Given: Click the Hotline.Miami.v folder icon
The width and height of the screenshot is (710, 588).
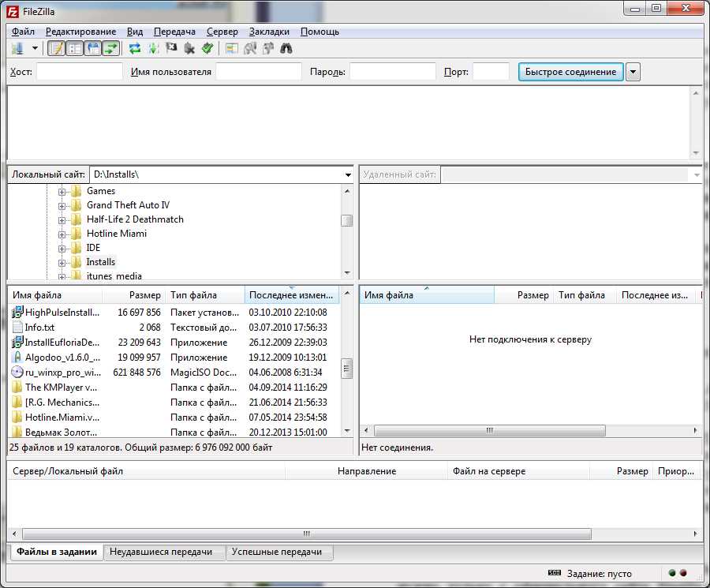Looking at the screenshot, I should (17, 417).
